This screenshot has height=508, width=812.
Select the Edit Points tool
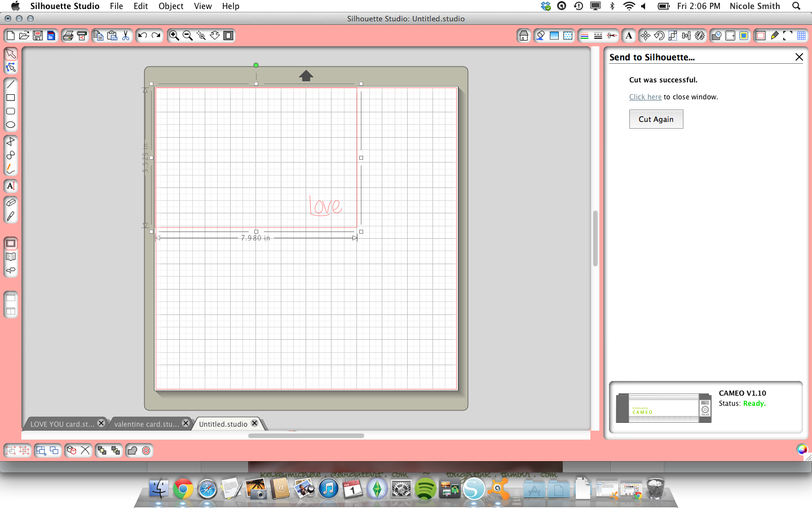pyautogui.click(x=11, y=67)
